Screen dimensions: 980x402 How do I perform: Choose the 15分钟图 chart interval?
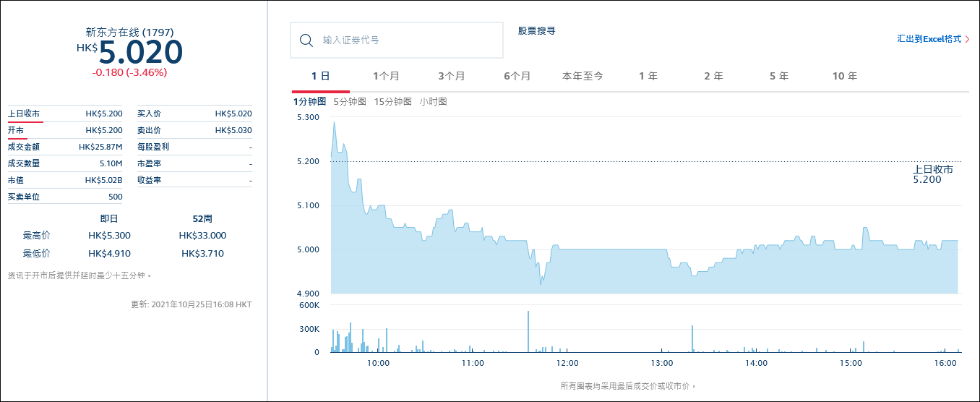pos(392,101)
